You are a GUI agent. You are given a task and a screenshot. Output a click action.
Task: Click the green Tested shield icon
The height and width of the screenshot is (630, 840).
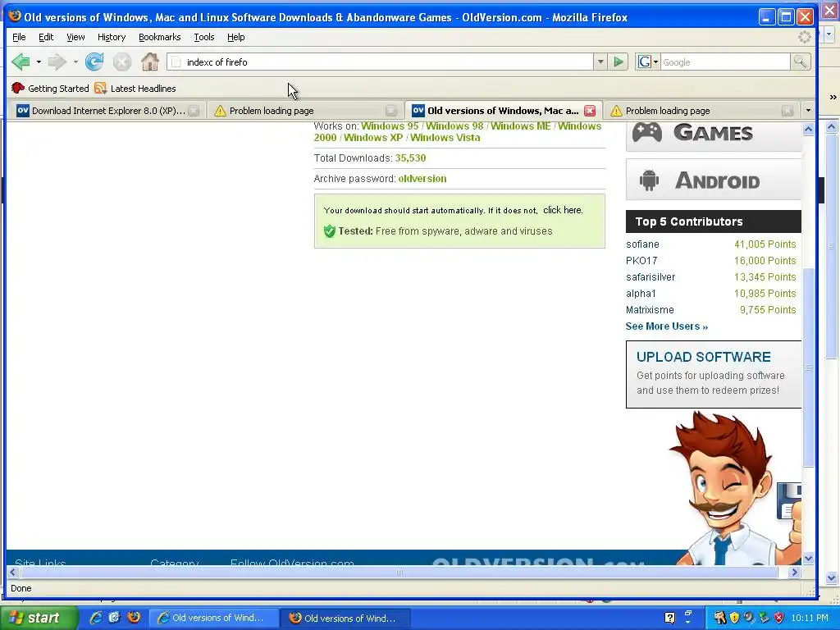[330, 231]
